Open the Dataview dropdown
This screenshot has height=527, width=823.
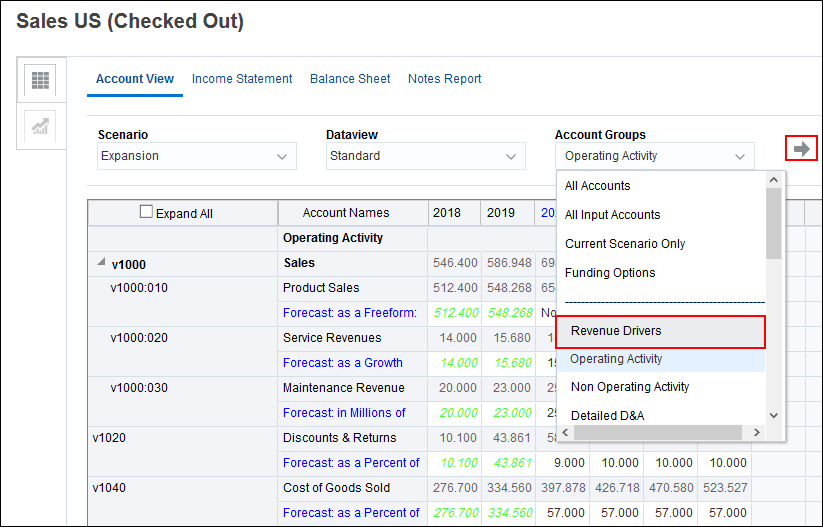(425, 156)
